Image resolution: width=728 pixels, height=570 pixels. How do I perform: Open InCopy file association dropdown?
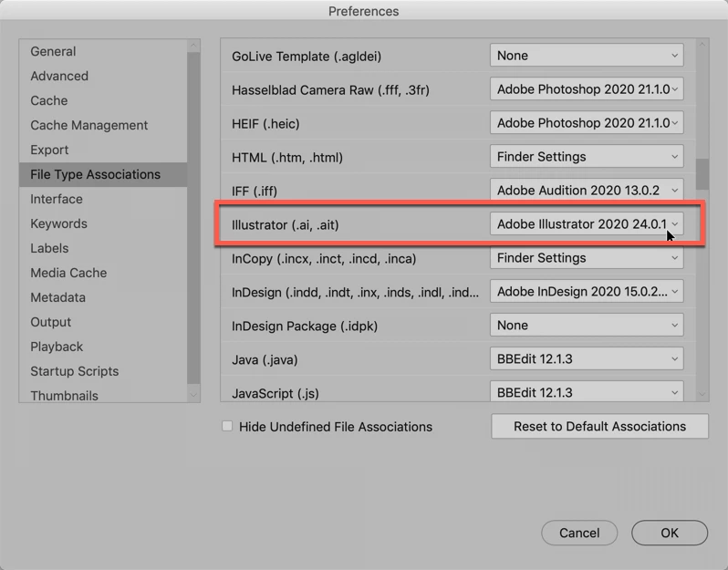point(587,257)
